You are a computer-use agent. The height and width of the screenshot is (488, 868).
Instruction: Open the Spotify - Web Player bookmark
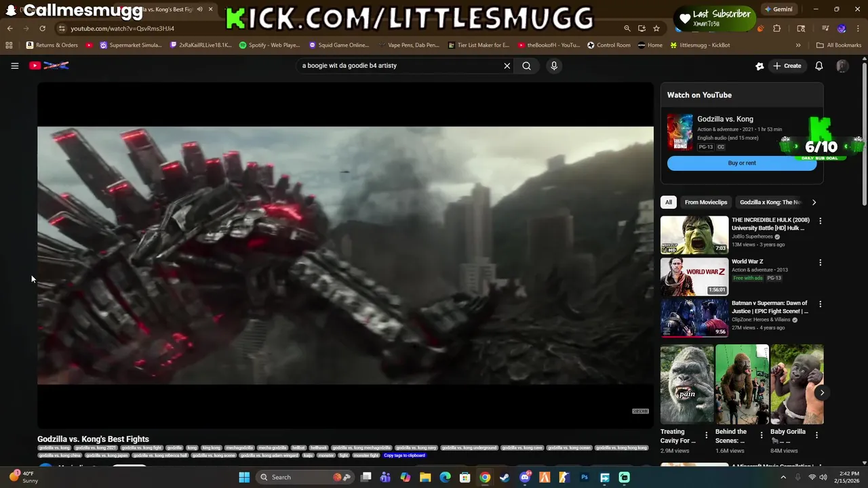point(269,45)
